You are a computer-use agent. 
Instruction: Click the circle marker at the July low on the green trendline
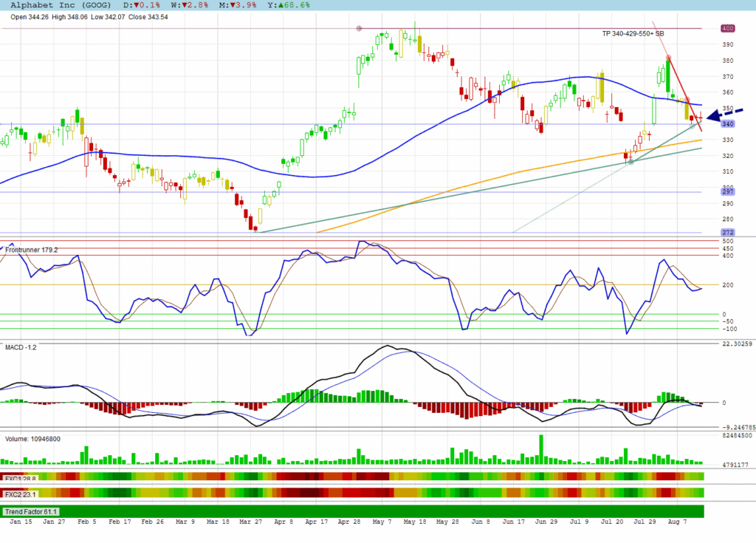[630, 162]
